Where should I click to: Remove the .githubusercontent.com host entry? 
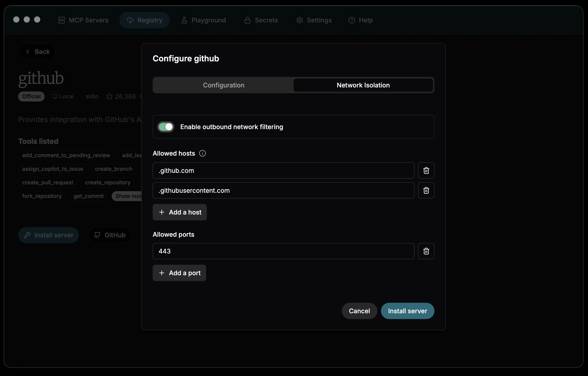pyautogui.click(x=426, y=190)
